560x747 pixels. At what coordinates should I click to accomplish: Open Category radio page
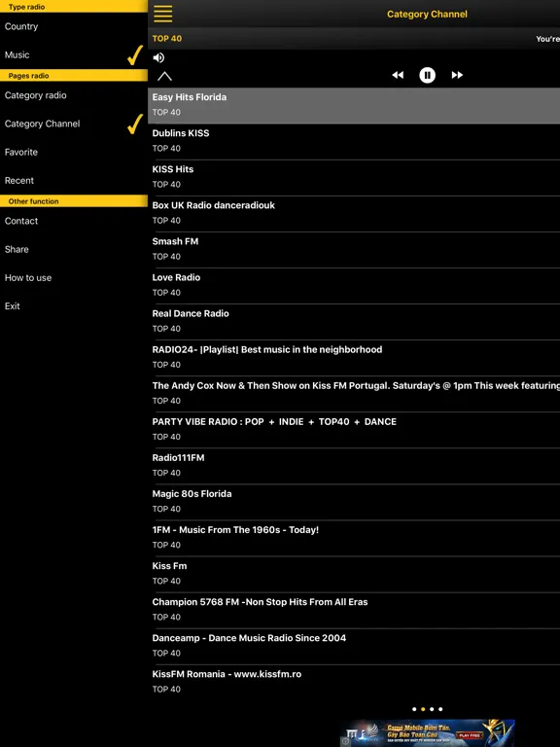[74, 95]
